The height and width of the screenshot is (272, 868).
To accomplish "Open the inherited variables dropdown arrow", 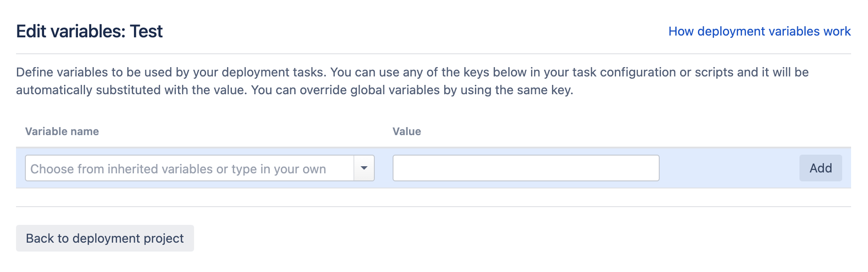I will pos(364,168).
